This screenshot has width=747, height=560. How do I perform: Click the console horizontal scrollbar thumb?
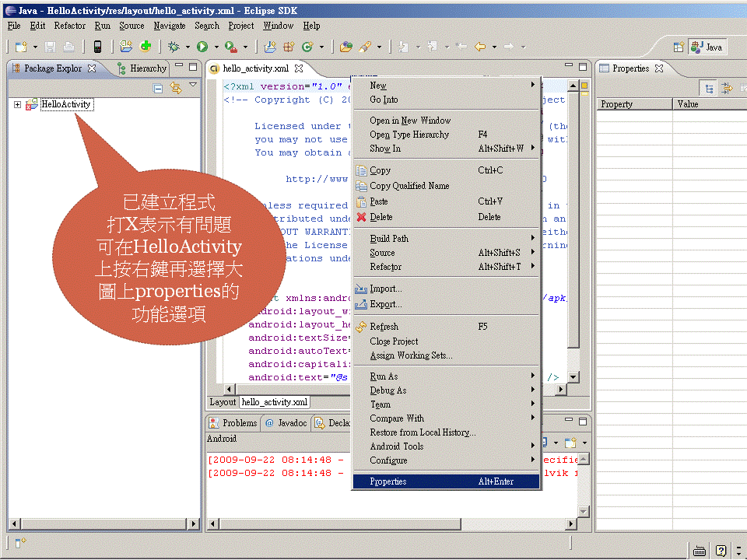point(340,524)
